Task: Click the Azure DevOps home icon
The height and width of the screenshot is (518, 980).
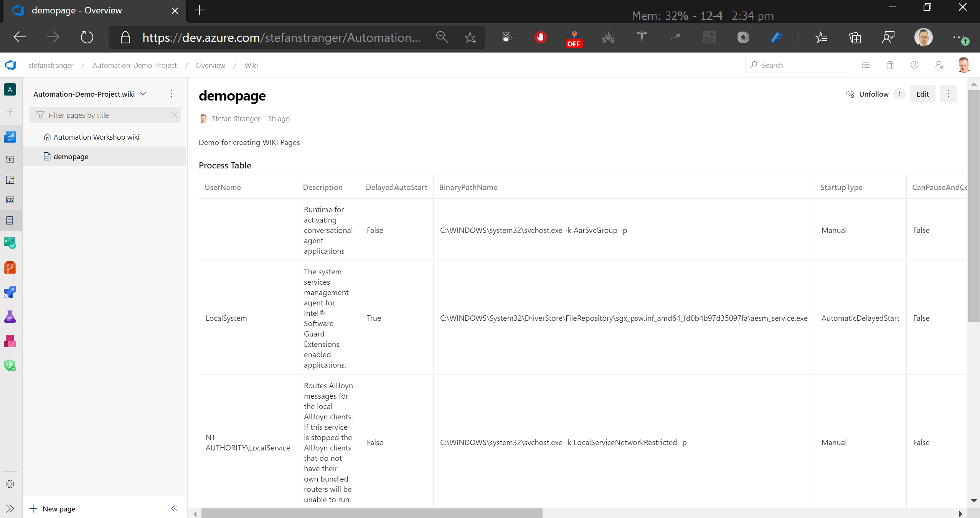Action: [x=10, y=64]
